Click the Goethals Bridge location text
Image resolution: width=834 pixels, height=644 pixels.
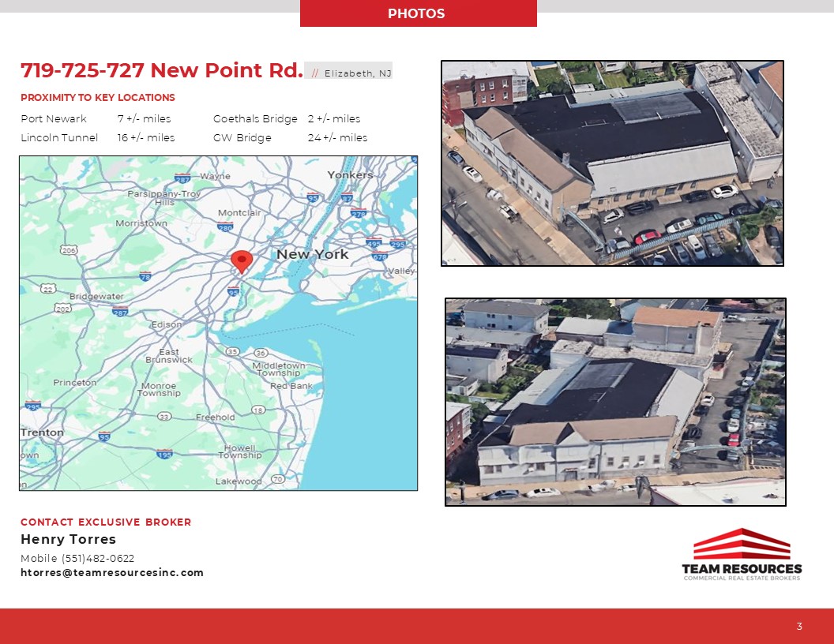[x=255, y=118]
